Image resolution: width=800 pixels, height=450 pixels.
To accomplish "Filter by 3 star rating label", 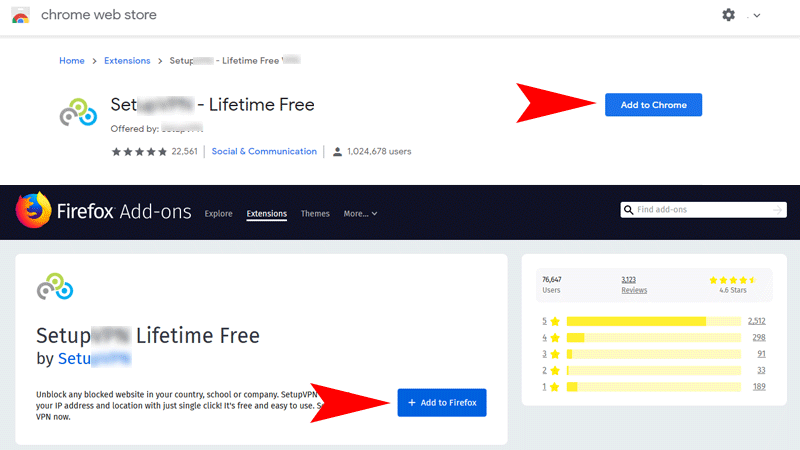I will coord(551,354).
